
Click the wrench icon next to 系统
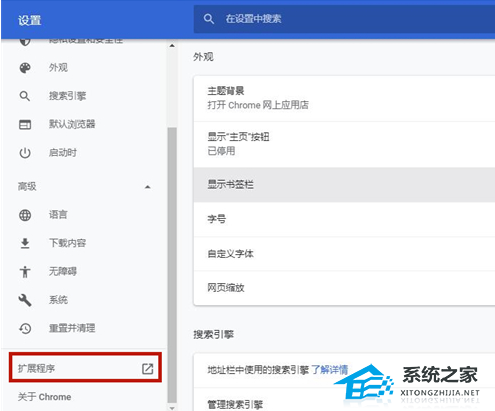(25, 300)
